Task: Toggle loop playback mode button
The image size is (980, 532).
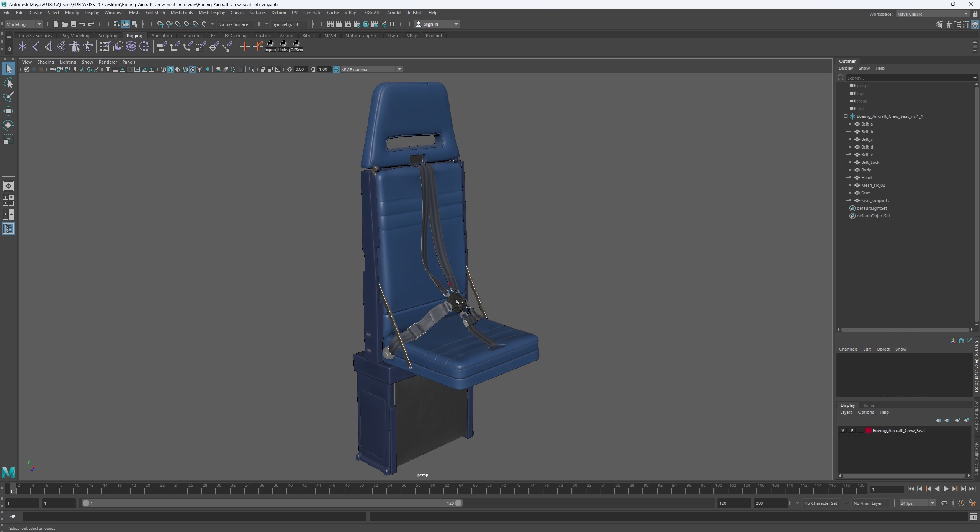Action: click(x=944, y=503)
